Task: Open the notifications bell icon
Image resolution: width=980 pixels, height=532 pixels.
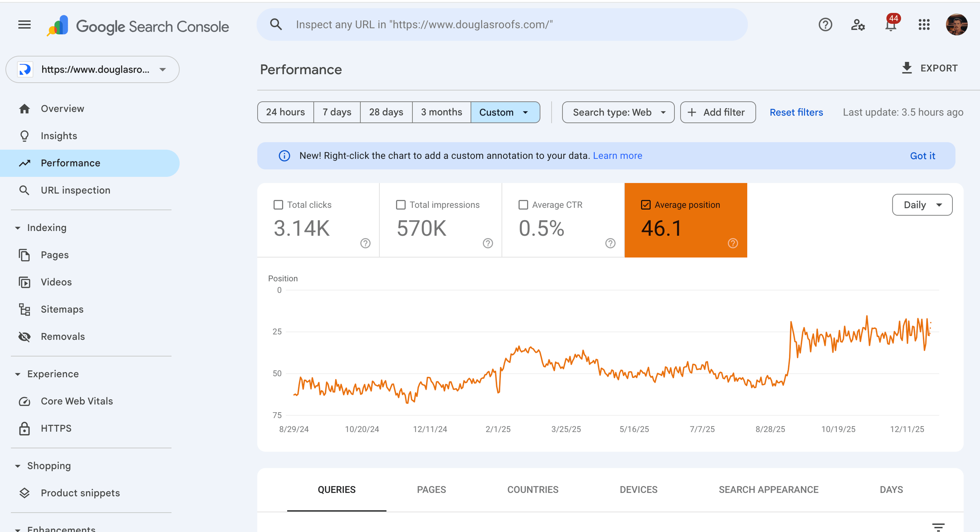Action: coord(891,26)
